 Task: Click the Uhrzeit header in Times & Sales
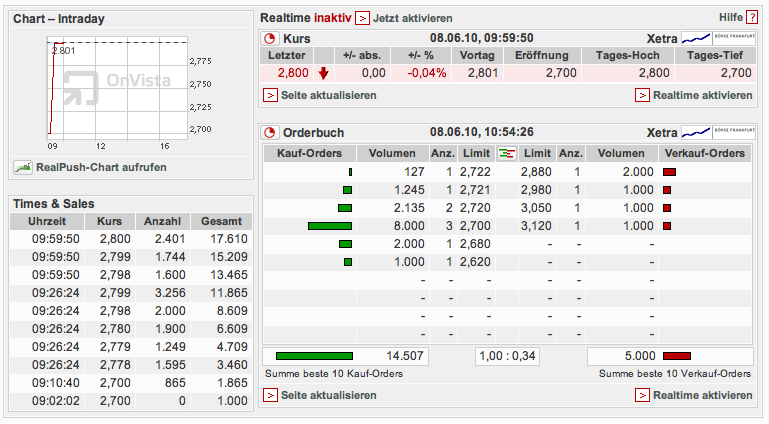pos(47,221)
